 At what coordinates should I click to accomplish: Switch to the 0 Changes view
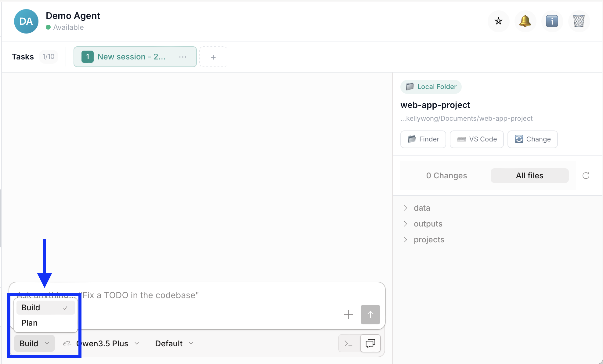[446, 176]
